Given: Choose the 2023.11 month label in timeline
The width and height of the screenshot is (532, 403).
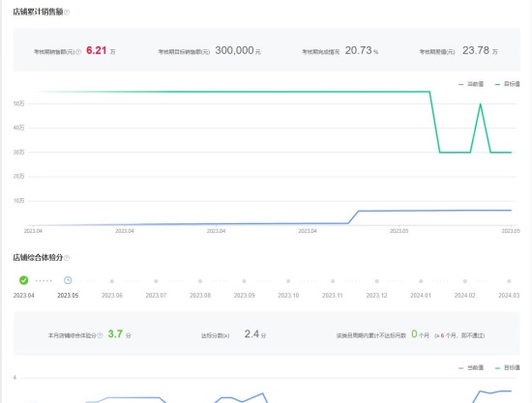Looking at the screenshot, I should click(x=333, y=296).
